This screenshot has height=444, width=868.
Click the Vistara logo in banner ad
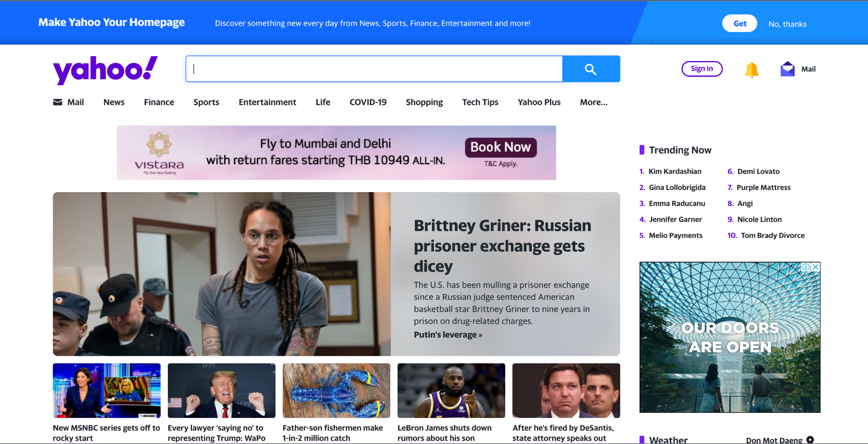click(x=159, y=153)
